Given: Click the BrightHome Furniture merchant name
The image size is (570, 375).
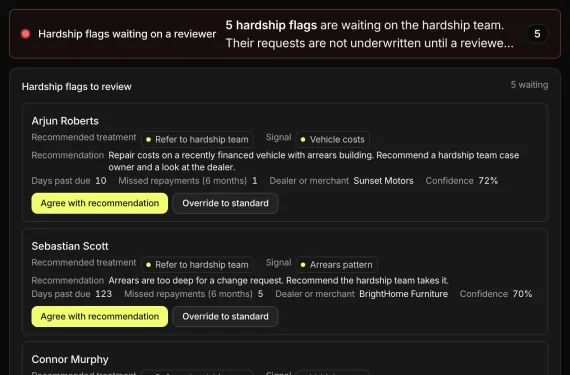Looking at the screenshot, I should [x=404, y=294].
